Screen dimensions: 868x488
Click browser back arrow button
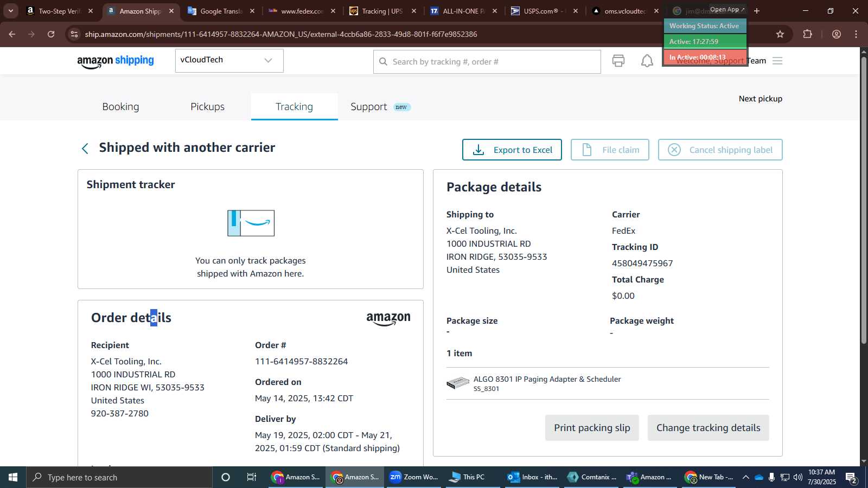12,34
